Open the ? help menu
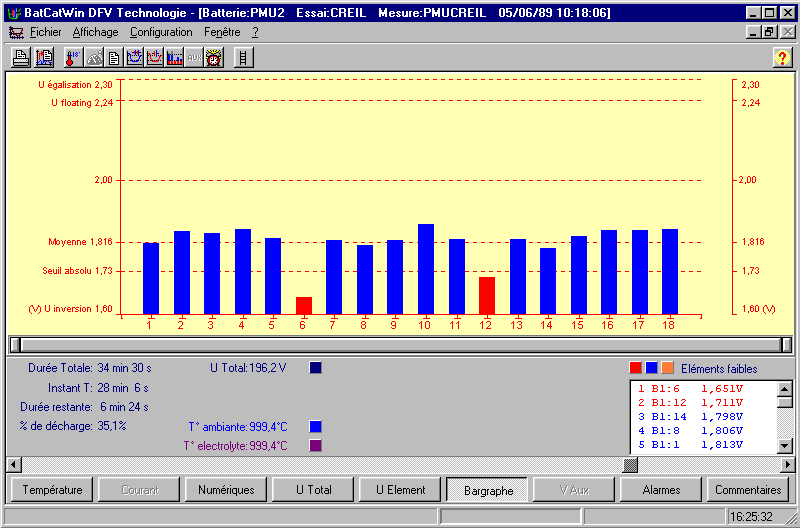Image resolution: width=800 pixels, height=528 pixels. (255, 32)
